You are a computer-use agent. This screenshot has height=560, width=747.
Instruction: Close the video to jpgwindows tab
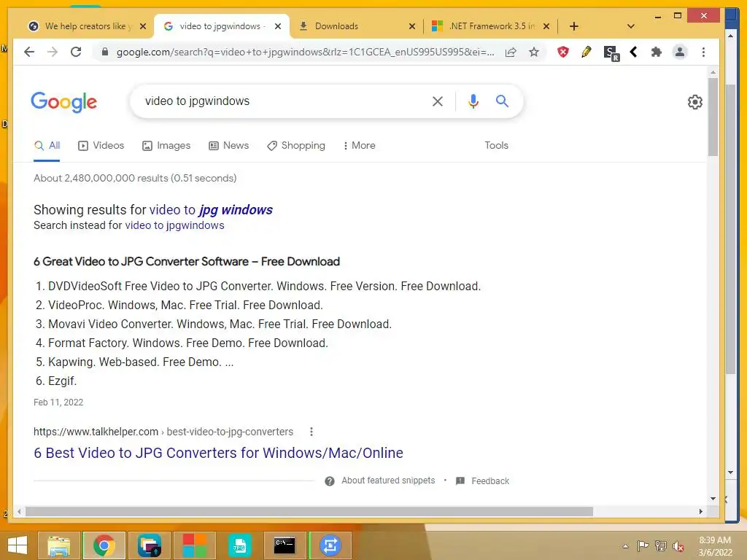point(278,26)
